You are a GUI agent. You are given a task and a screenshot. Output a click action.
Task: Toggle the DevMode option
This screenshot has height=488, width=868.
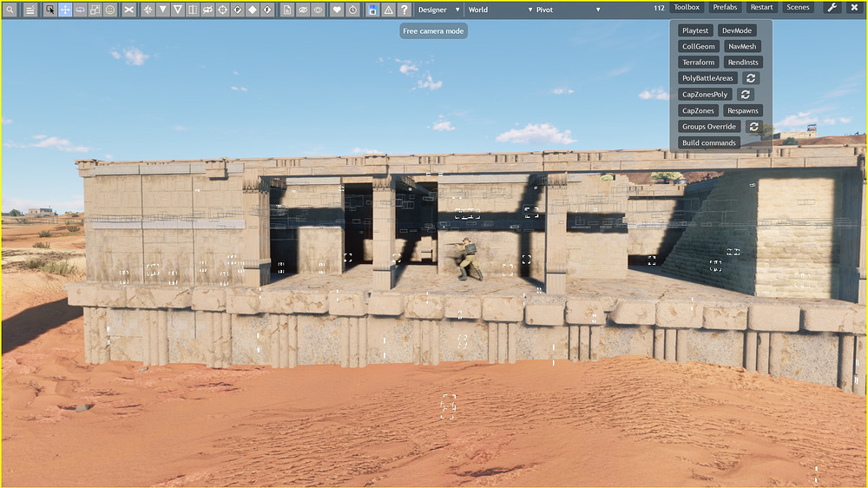[737, 30]
